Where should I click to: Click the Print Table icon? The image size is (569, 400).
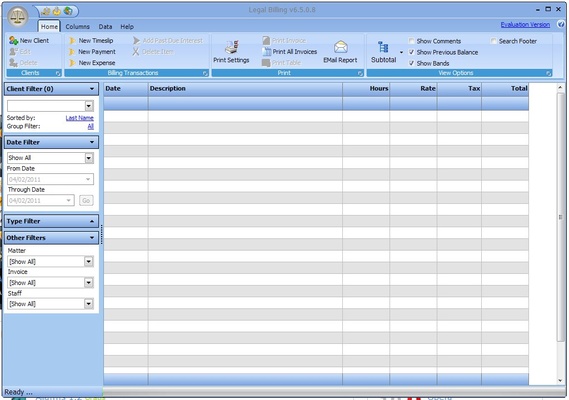[266, 63]
